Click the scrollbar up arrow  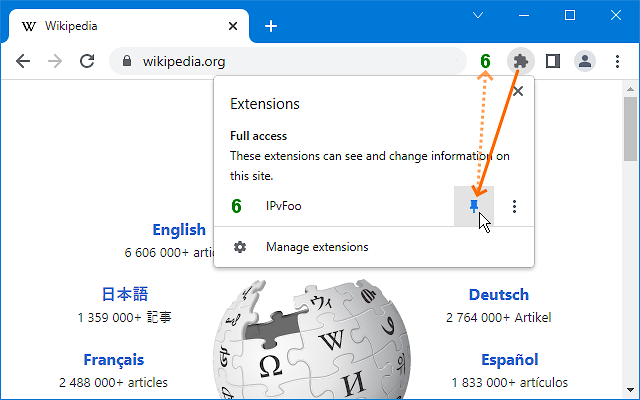coord(630,89)
